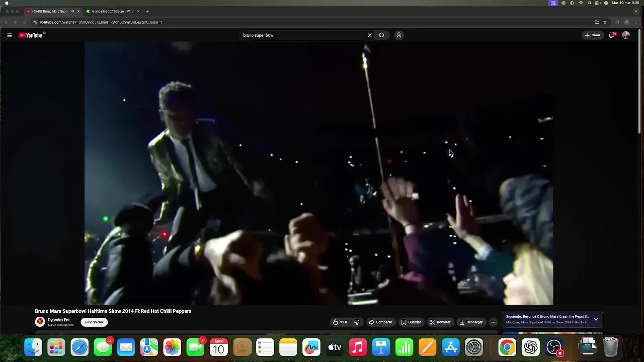644x362 pixels.
Task: Like the video with the thumbs-up button
Action: (x=340, y=322)
